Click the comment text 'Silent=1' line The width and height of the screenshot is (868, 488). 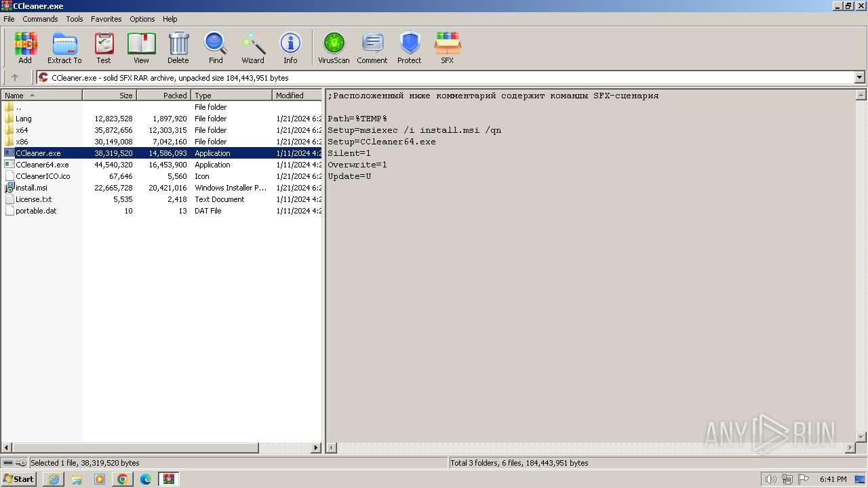click(349, 153)
